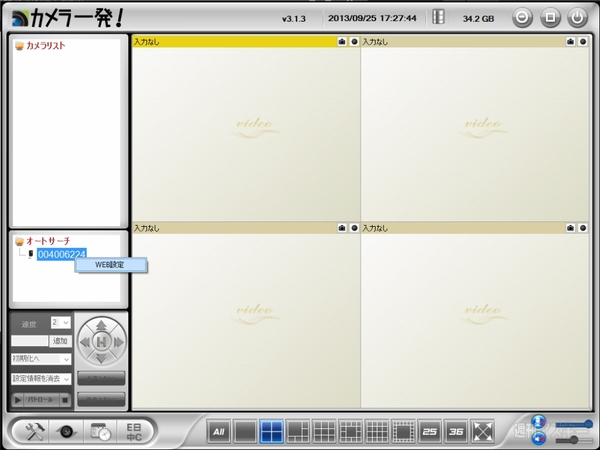Screen dimensions: 600x450
Task: Start recording on the top-left video pane
Action: 354,41
